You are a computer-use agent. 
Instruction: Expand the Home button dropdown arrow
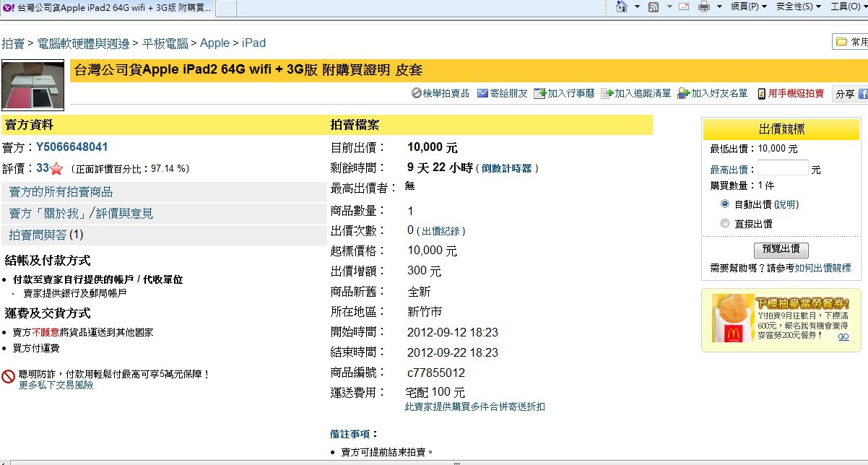click(x=637, y=6)
